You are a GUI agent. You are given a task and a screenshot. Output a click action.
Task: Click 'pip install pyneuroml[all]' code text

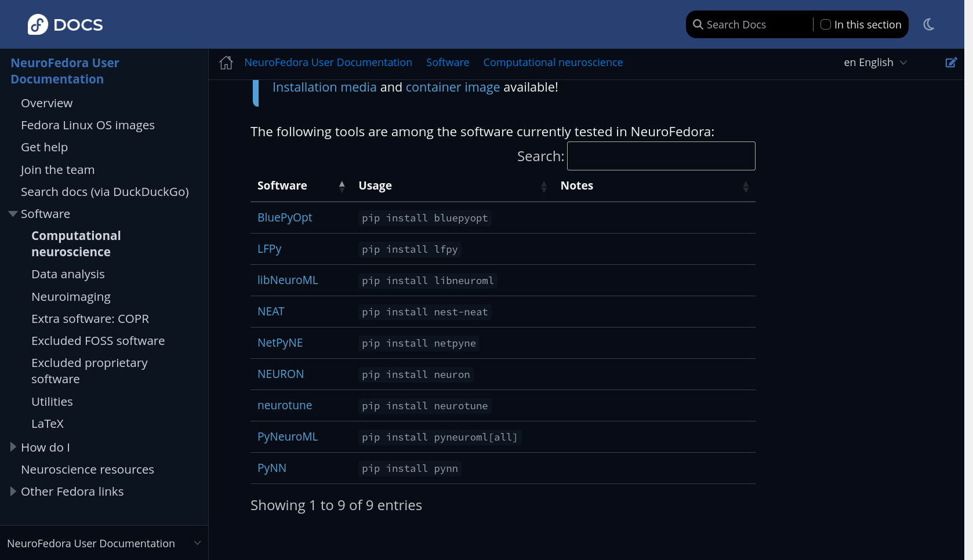[x=440, y=437]
